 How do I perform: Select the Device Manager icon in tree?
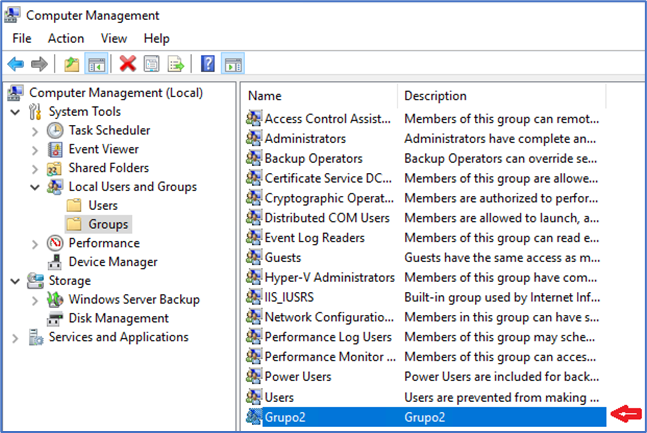tap(56, 262)
